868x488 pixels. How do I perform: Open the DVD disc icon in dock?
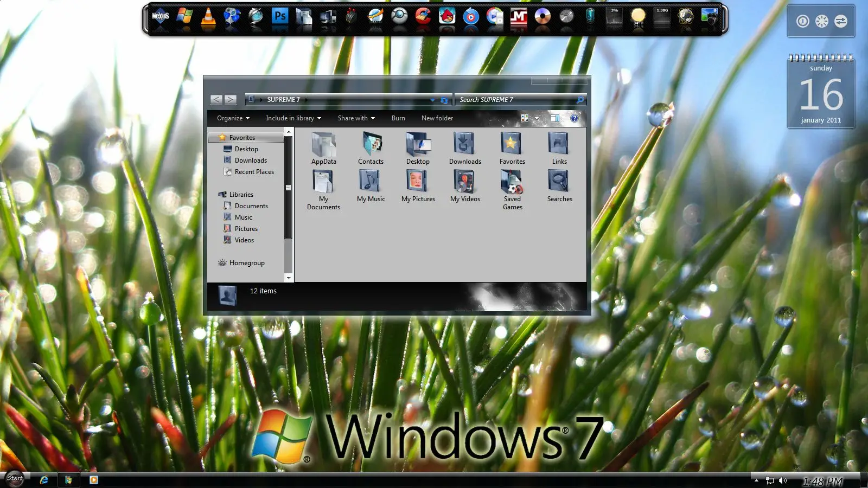pos(542,16)
